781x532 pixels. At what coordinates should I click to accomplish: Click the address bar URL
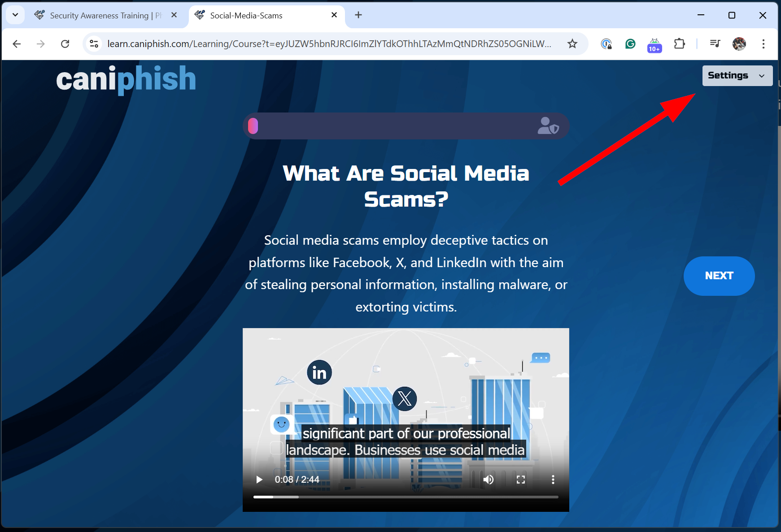pos(329,44)
